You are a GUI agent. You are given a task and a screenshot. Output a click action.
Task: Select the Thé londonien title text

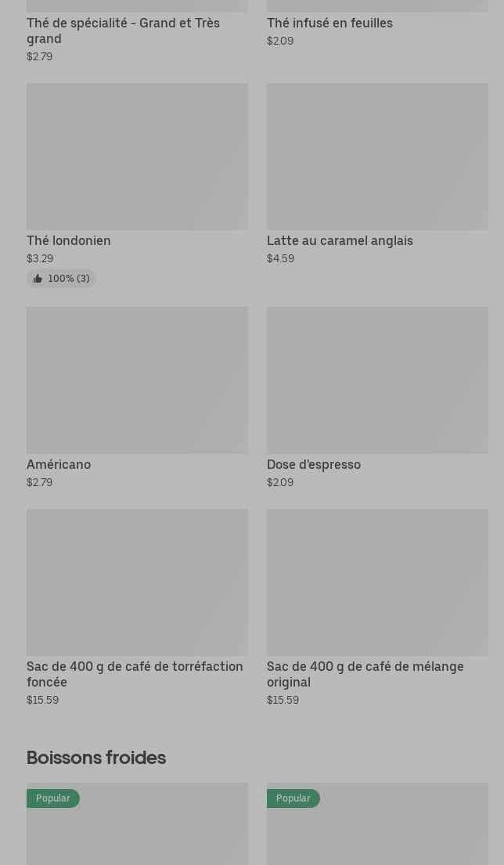69,240
